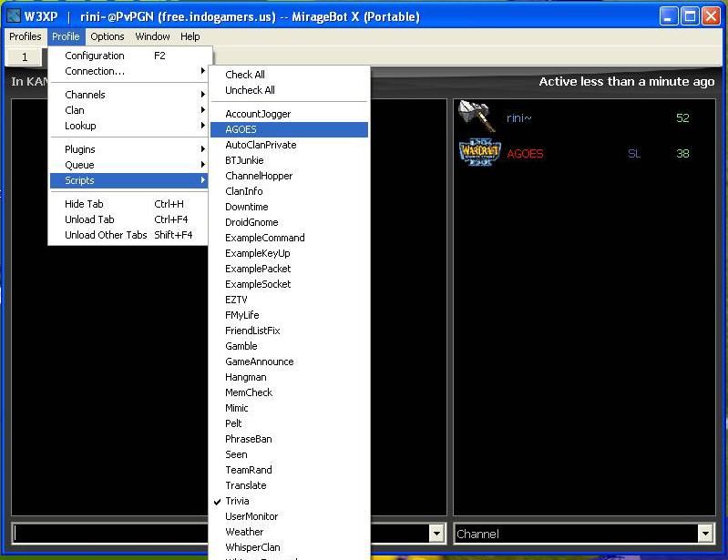Screen dimensions: 728x560
Task: Click Active less than a minute ago status
Action: [626, 82]
